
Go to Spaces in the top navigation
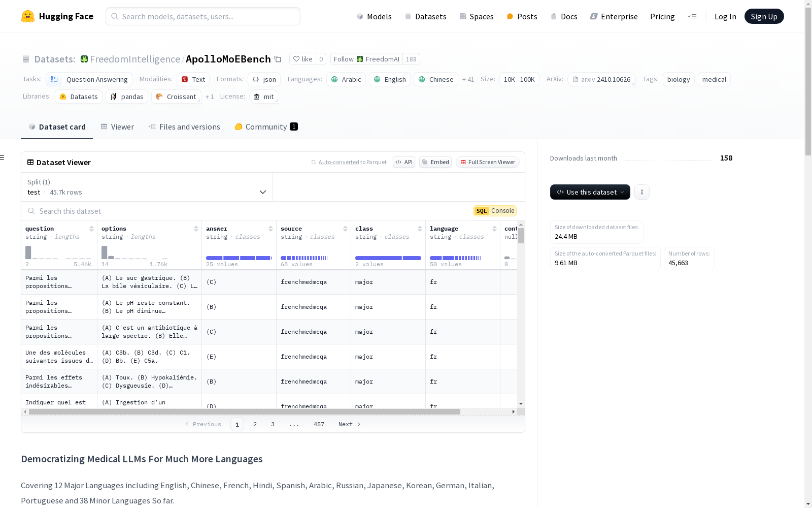[x=477, y=16]
